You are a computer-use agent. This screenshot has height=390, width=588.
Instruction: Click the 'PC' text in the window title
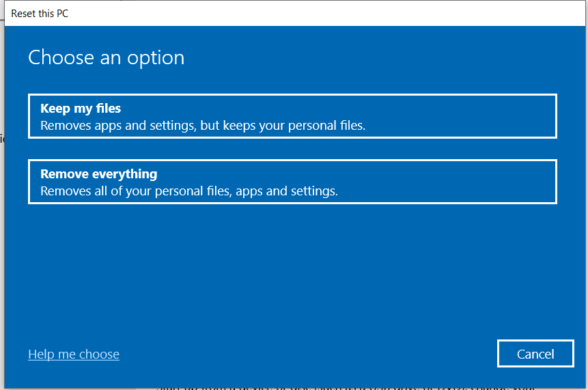coord(62,14)
